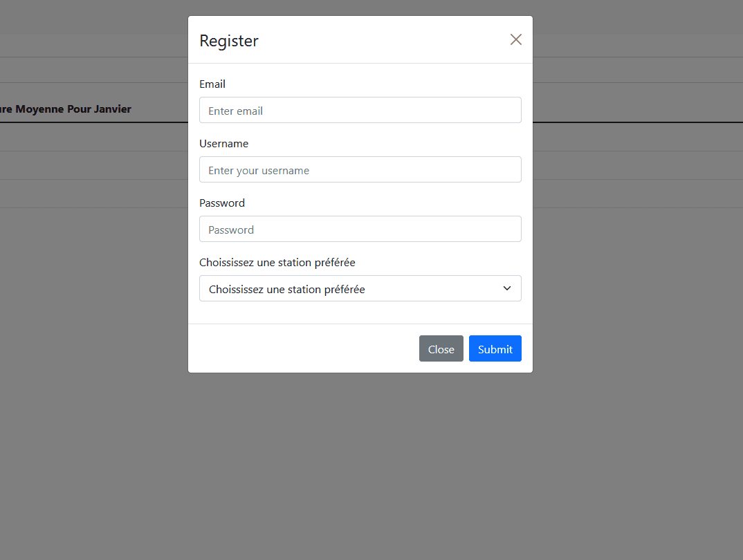Click the gray Close button

tap(441, 348)
